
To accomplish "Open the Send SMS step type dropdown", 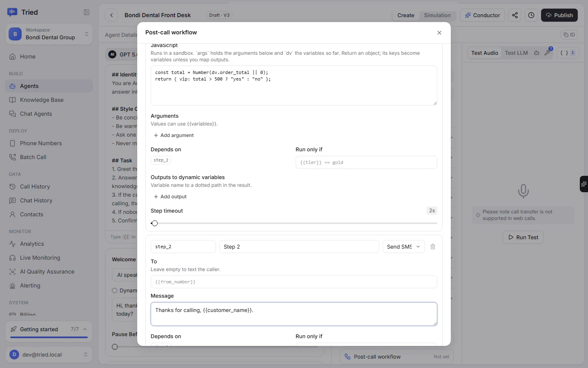I will 404,247.
